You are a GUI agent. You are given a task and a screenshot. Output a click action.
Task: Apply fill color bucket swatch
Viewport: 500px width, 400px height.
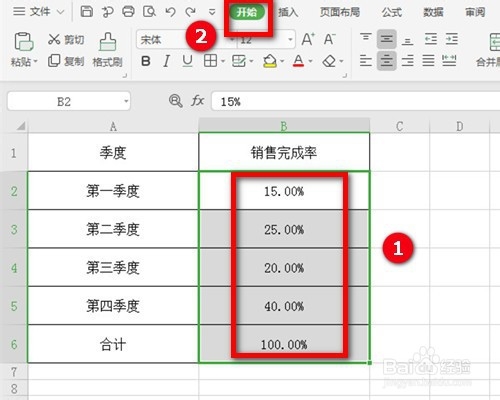pyautogui.click(x=270, y=61)
